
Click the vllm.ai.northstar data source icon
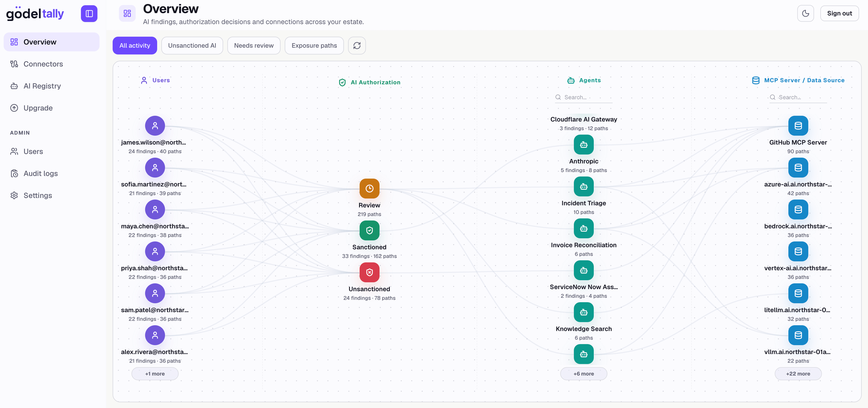[798, 335]
